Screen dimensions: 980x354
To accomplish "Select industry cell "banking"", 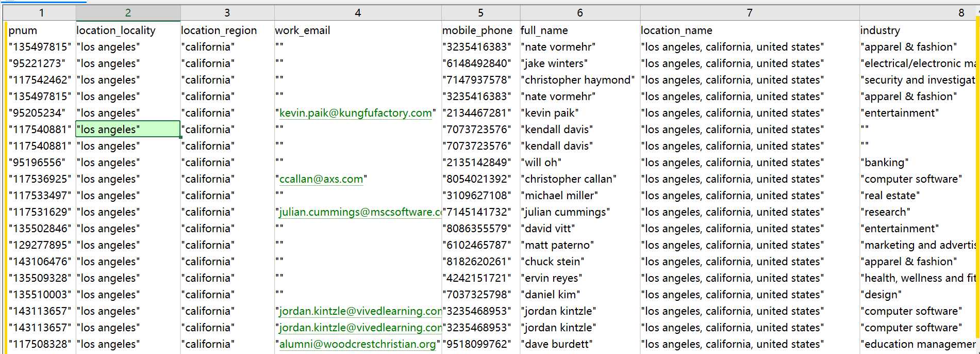I will click(x=918, y=163).
